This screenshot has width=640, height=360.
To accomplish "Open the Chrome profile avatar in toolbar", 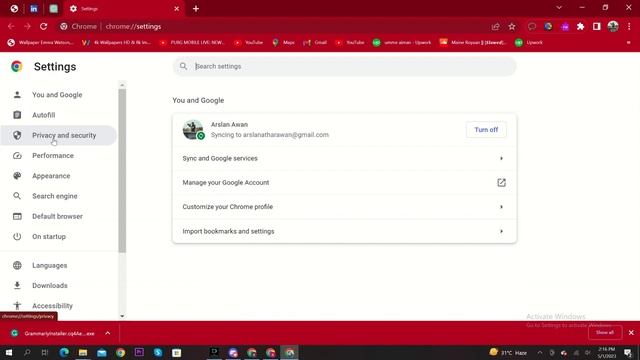I will pos(613,27).
